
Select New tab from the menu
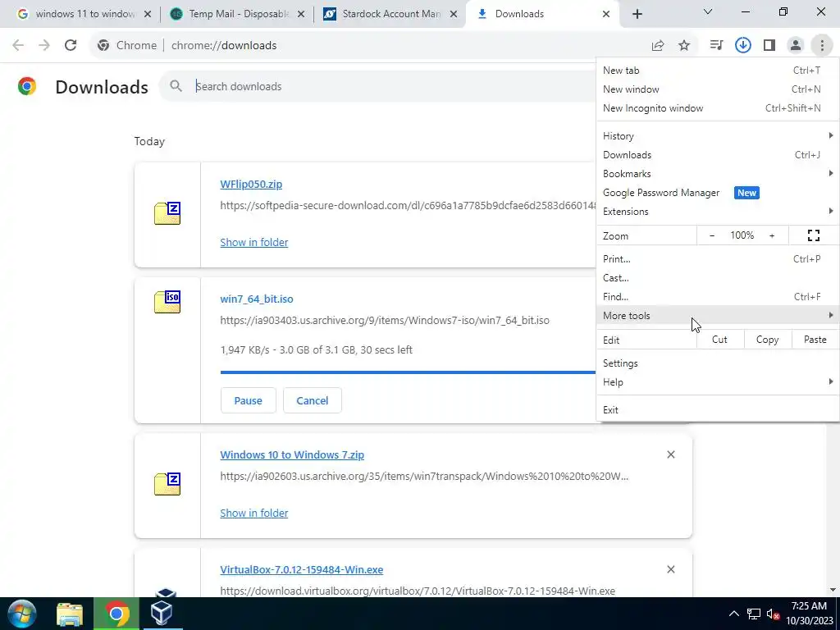point(718,71)
